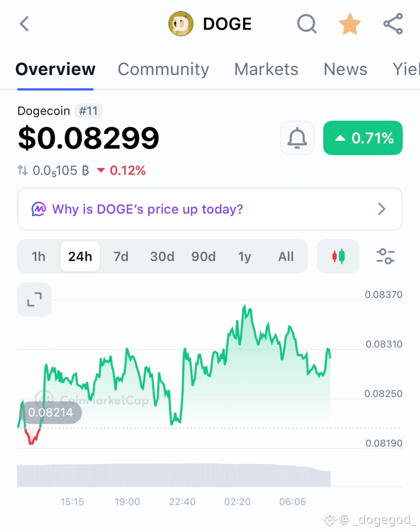Tap the share icon
The width and height of the screenshot is (420, 532).
(393, 24)
